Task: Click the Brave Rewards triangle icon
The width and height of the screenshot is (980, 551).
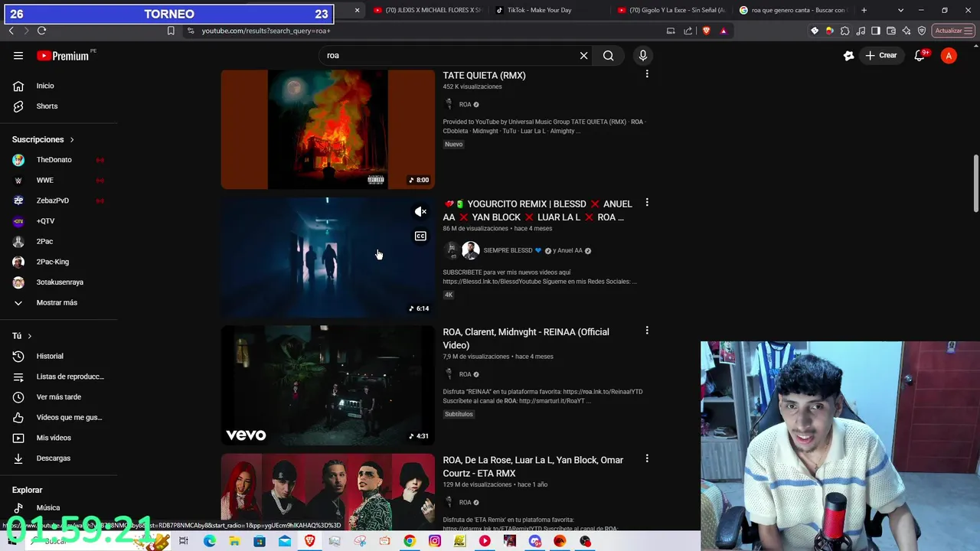Action: coord(724,31)
